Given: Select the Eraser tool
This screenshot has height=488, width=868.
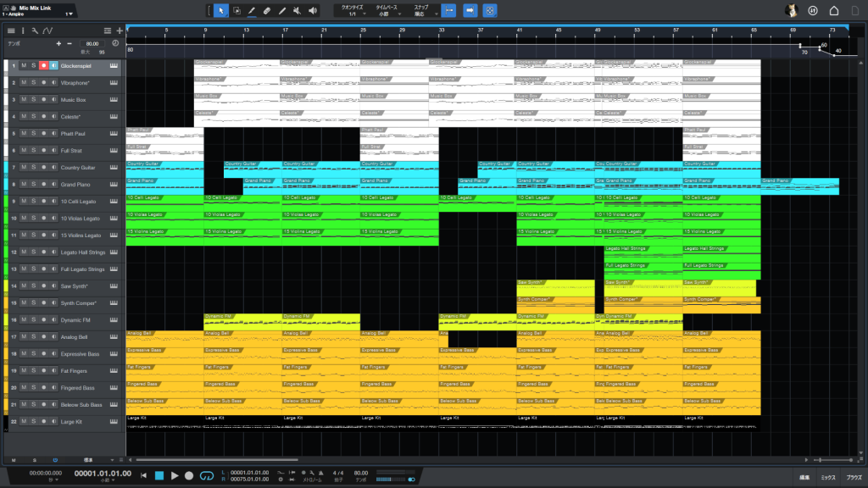Looking at the screenshot, I should (266, 10).
